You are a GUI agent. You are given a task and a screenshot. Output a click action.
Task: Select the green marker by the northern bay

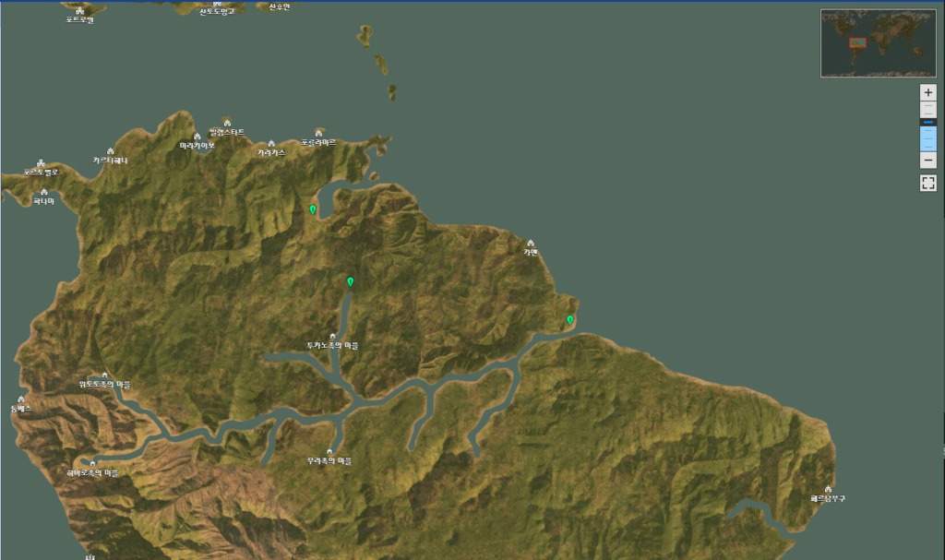click(x=313, y=209)
